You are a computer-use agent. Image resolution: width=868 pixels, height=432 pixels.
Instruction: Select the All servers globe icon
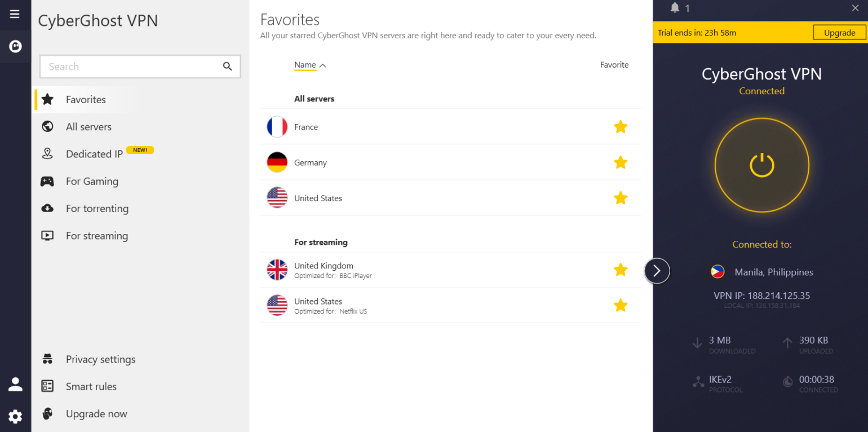[48, 126]
